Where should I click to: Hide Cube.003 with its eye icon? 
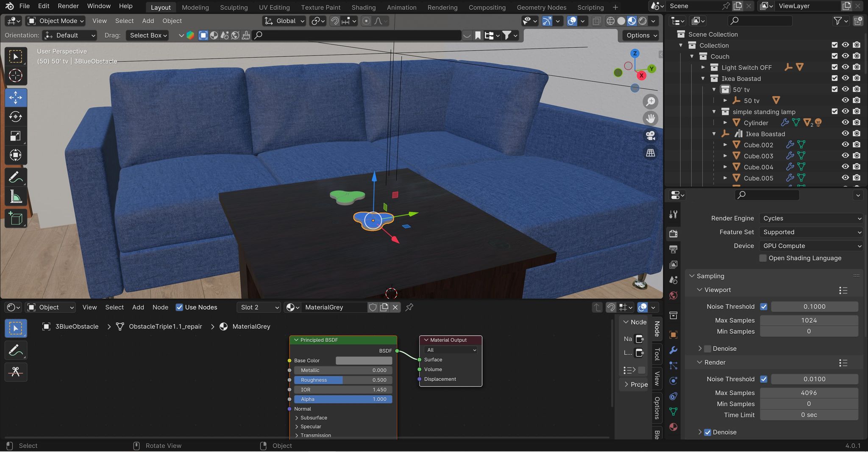(845, 156)
